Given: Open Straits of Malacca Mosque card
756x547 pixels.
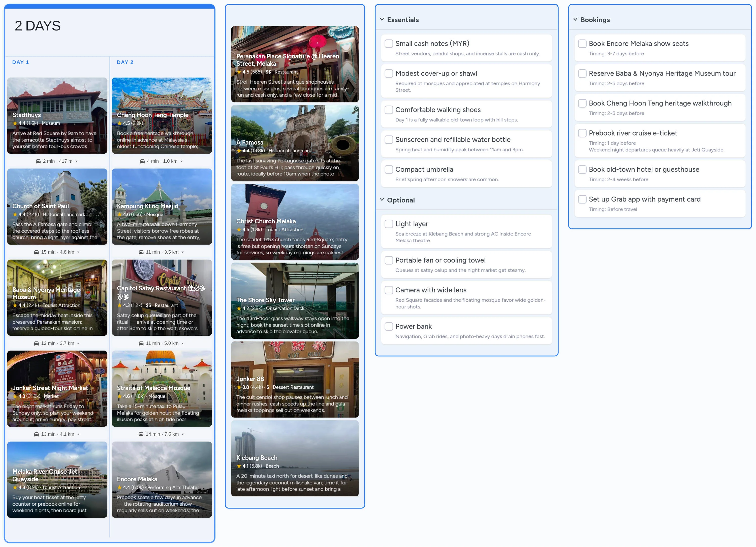Looking at the screenshot, I should click(162, 389).
